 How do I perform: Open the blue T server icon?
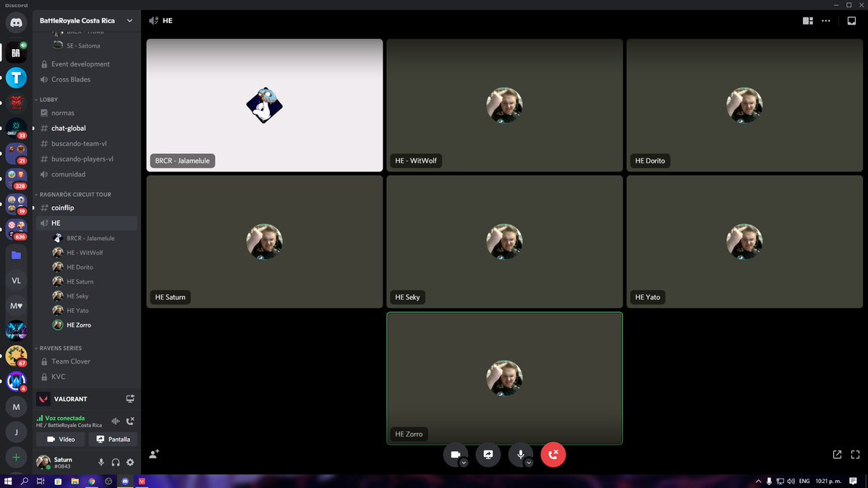pos(16,77)
